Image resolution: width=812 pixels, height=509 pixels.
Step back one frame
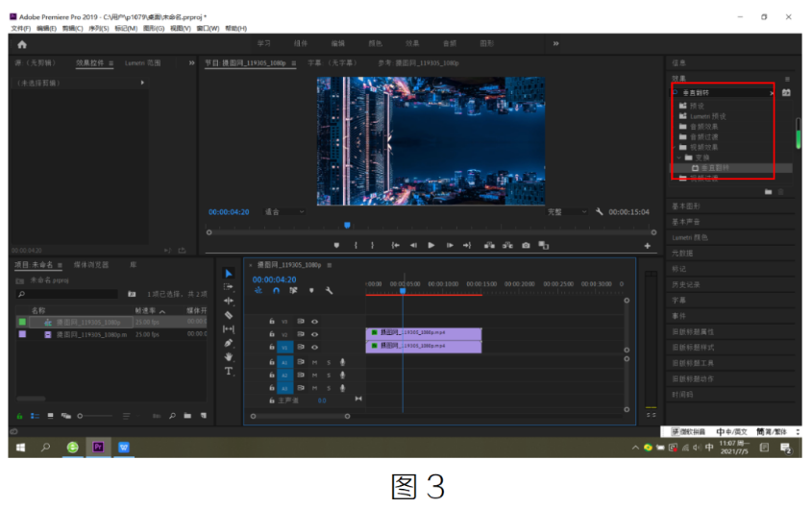point(413,246)
